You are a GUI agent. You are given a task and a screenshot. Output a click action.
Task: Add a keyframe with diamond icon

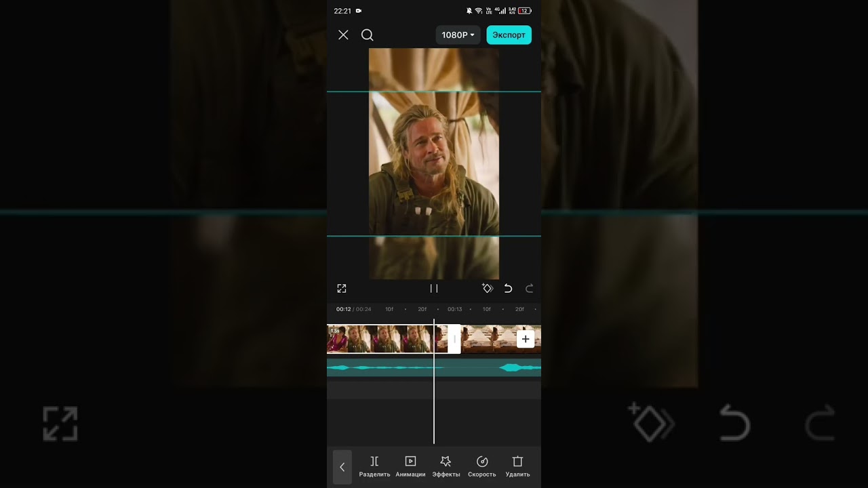(487, 289)
